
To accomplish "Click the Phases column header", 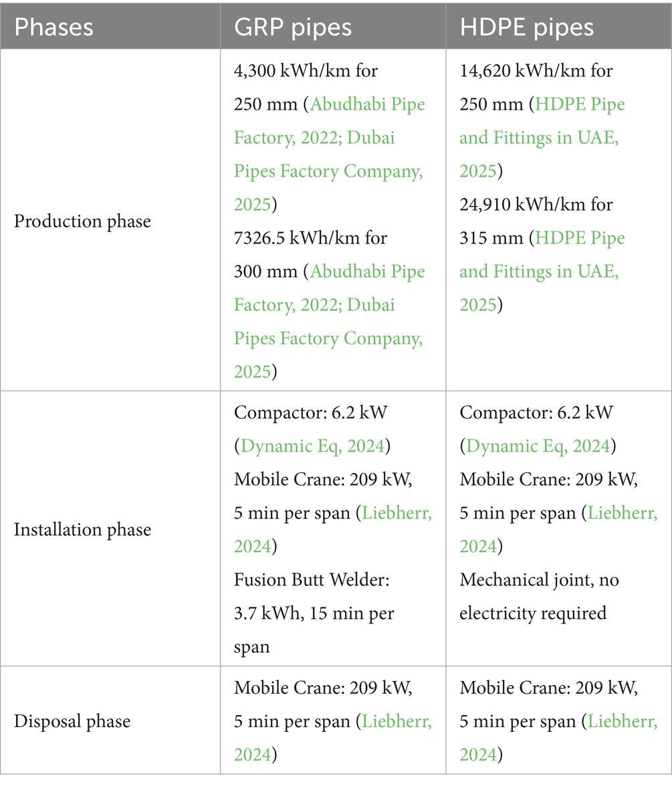I will point(54,26).
